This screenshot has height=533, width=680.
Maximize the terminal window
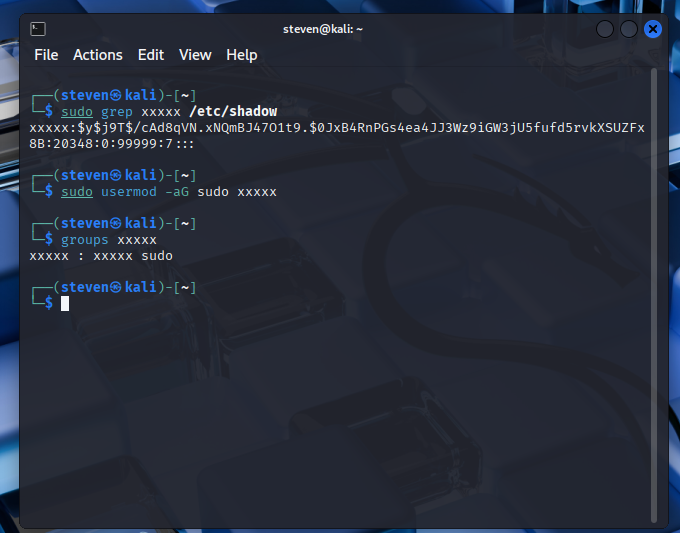tap(629, 29)
